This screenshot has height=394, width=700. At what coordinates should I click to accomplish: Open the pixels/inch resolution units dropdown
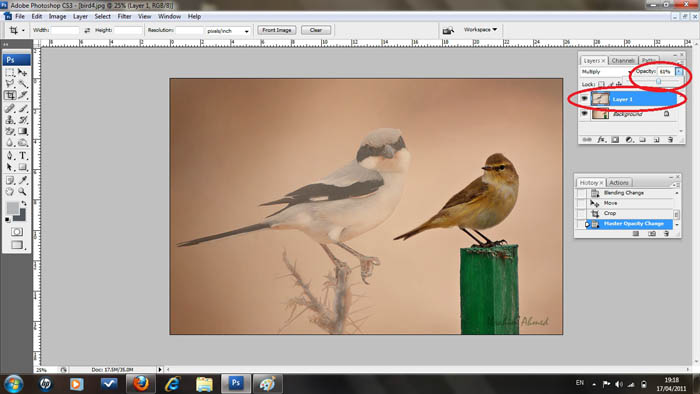[228, 31]
